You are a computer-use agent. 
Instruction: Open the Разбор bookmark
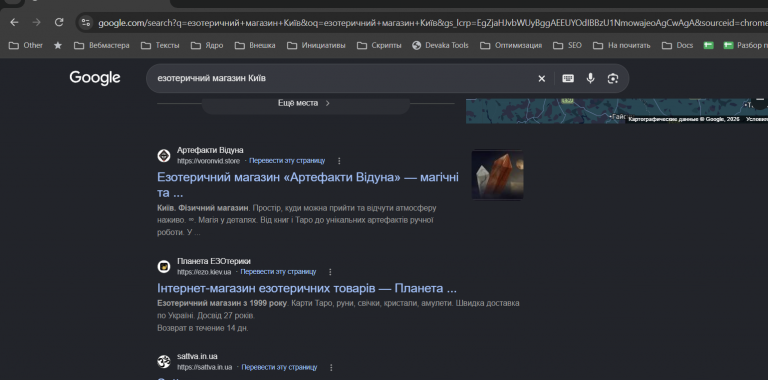click(745, 46)
